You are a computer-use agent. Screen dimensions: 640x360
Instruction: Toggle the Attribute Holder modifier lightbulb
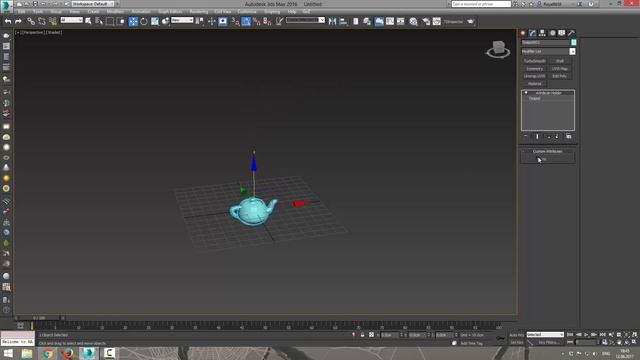(x=526, y=93)
